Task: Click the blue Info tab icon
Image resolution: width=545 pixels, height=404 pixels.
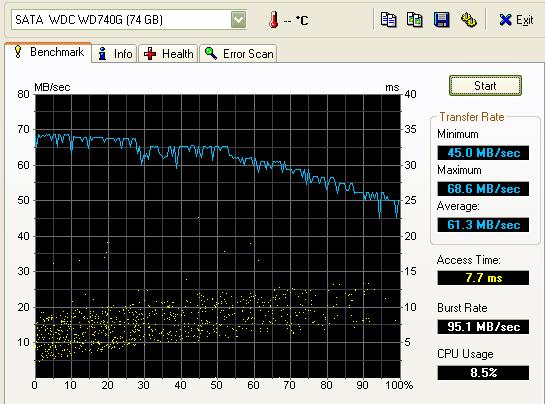Action: (102, 54)
